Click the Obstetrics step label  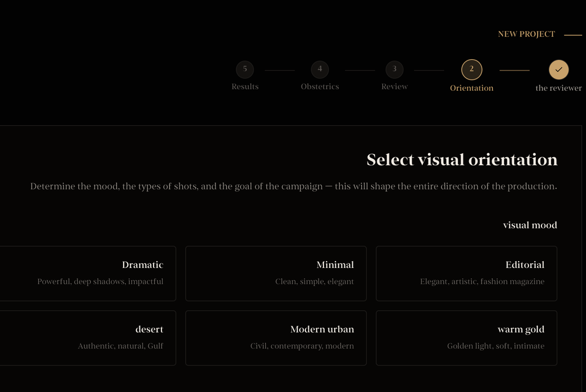320,86
